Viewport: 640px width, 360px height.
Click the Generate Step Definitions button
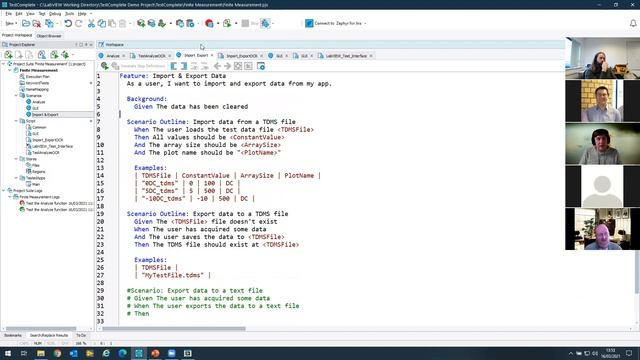click(139, 66)
